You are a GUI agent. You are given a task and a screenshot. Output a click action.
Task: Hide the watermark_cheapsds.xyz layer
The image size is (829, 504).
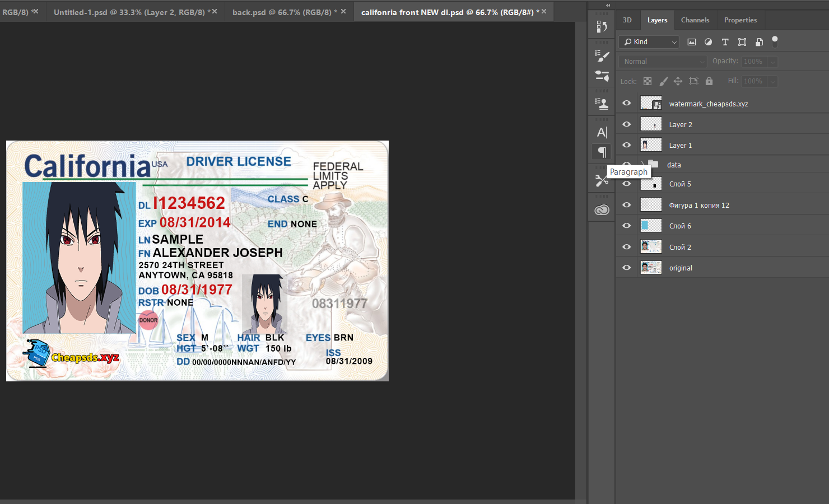click(626, 103)
